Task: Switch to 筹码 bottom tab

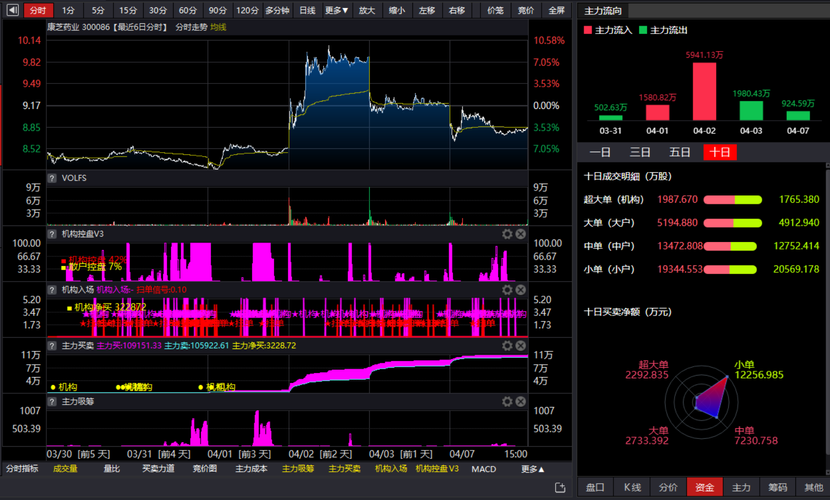Action: click(778, 487)
